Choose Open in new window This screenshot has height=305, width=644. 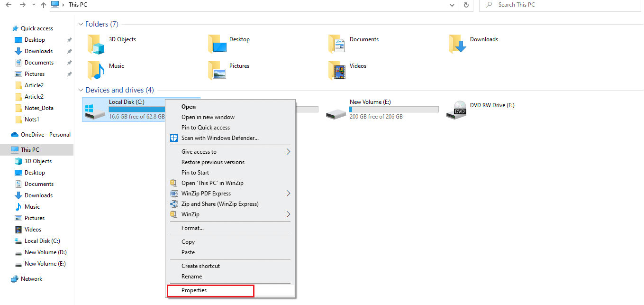click(x=230, y=117)
